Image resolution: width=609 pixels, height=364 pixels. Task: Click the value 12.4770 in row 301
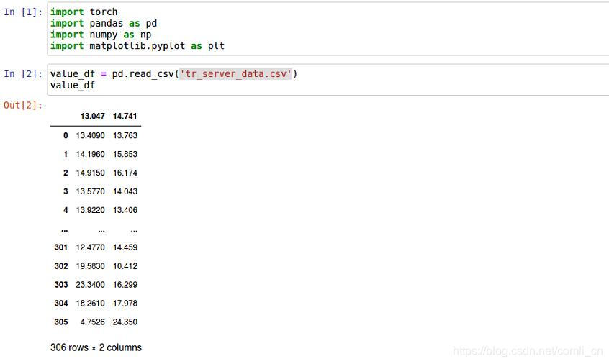pos(91,247)
